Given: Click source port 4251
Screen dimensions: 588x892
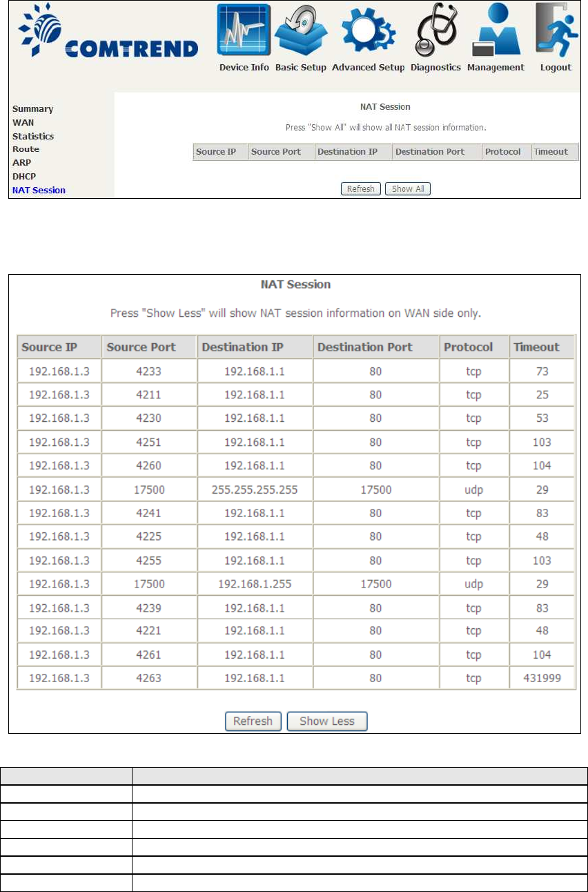Looking at the screenshot, I should [149, 442].
